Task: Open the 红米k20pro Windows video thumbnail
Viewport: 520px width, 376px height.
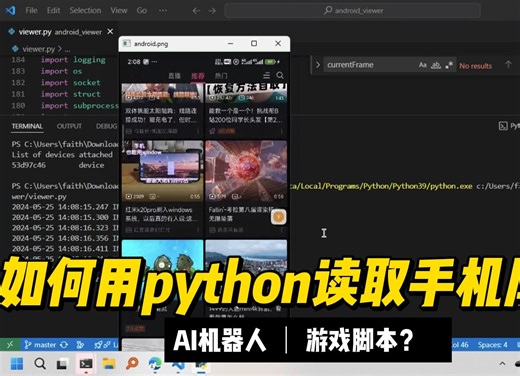Action: tap(163, 171)
